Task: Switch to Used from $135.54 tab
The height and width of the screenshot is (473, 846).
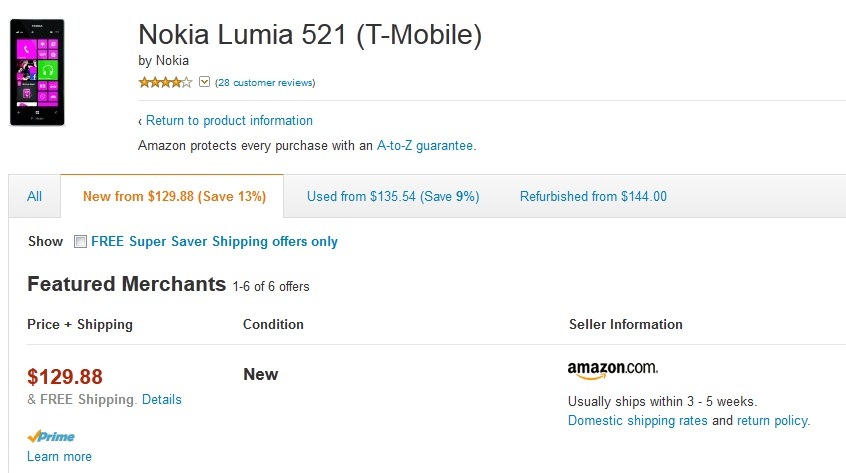Action: (x=393, y=196)
